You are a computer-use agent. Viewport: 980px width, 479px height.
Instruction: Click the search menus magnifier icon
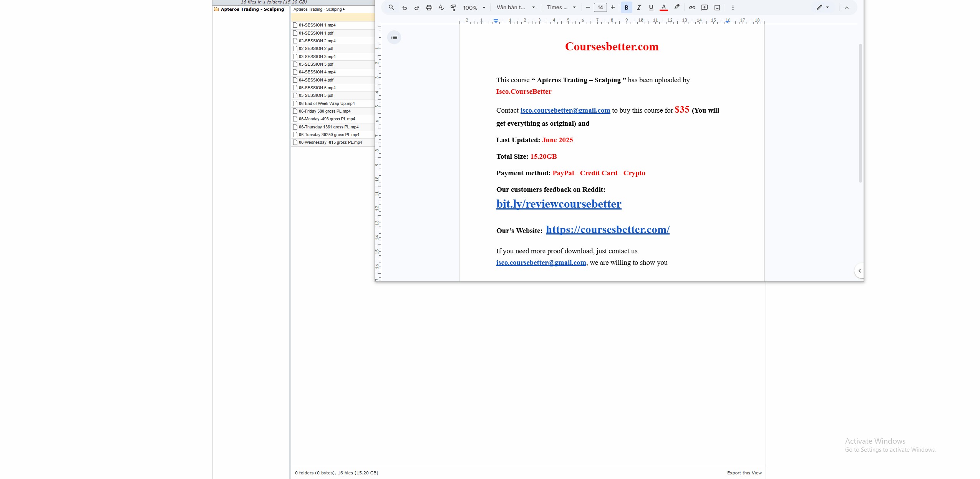[x=391, y=7]
